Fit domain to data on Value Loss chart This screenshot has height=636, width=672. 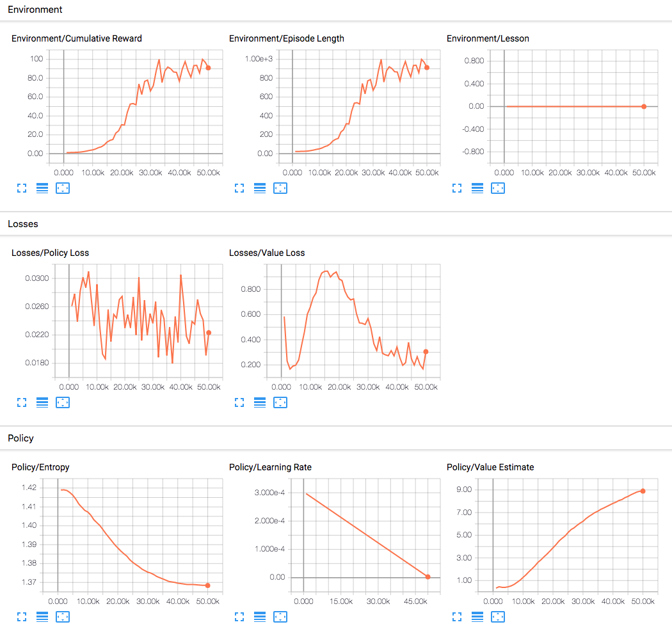tap(280, 402)
